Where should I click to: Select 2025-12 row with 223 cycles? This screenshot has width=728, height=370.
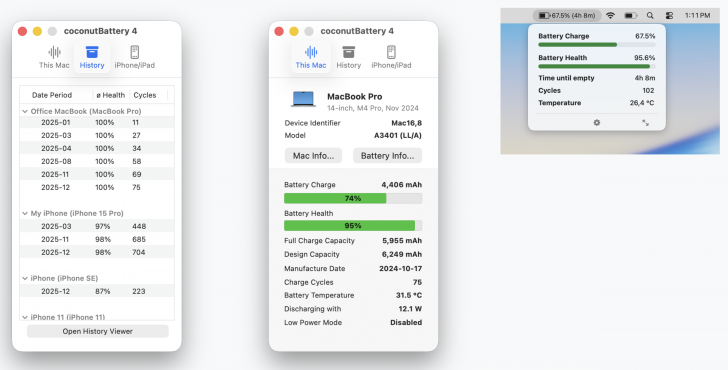point(97,292)
